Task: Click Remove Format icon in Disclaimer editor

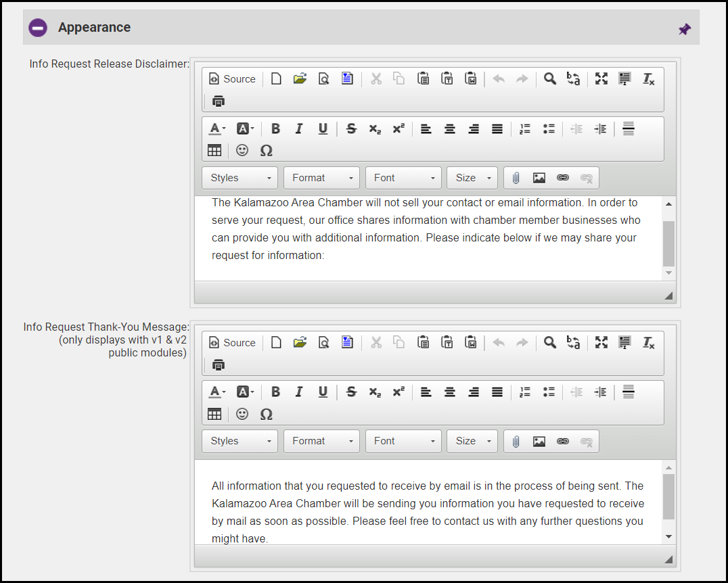Action: click(649, 79)
